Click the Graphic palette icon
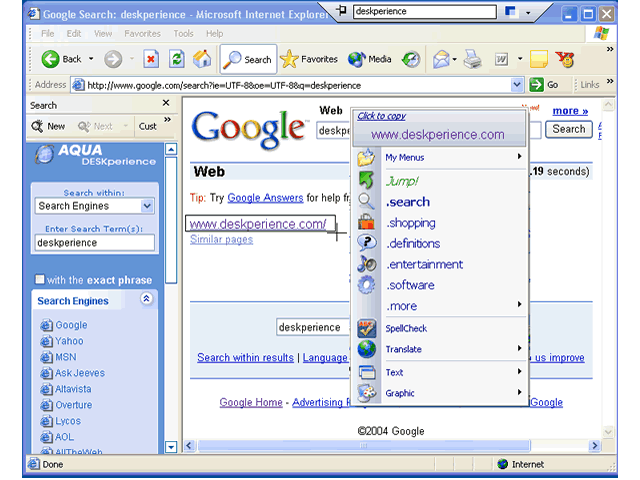 click(x=367, y=393)
